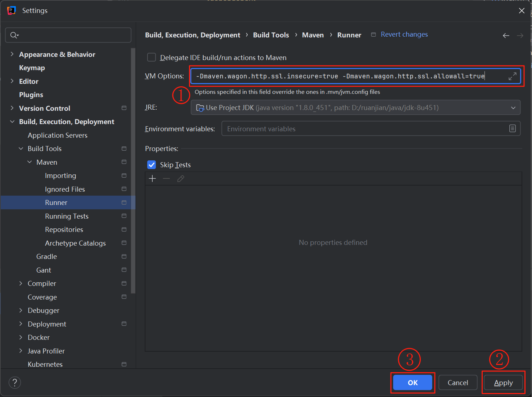This screenshot has height=397, width=532.
Task: Open the Plugins settings page
Action: (31, 95)
